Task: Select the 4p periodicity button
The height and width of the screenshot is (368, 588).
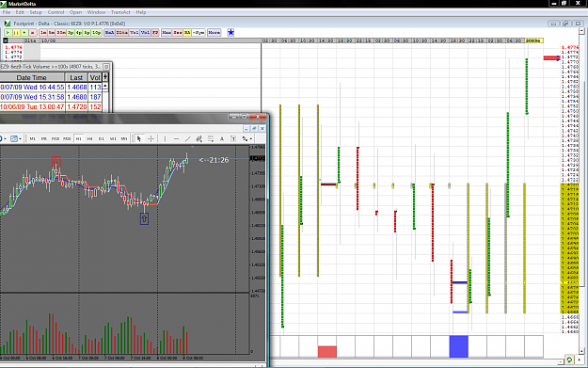Action: [79, 33]
